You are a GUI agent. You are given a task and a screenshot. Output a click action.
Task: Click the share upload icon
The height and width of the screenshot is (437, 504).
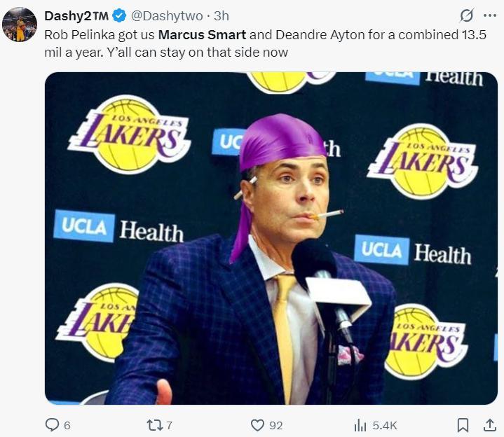(x=490, y=424)
